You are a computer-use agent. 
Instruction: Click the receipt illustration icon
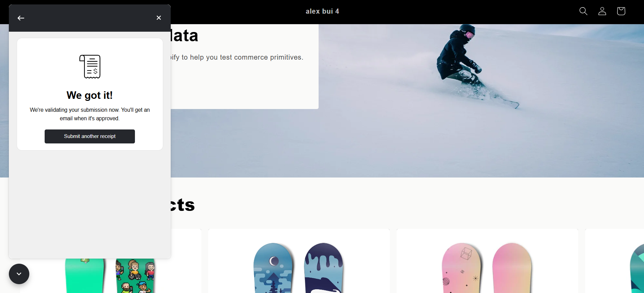coord(90,66)
